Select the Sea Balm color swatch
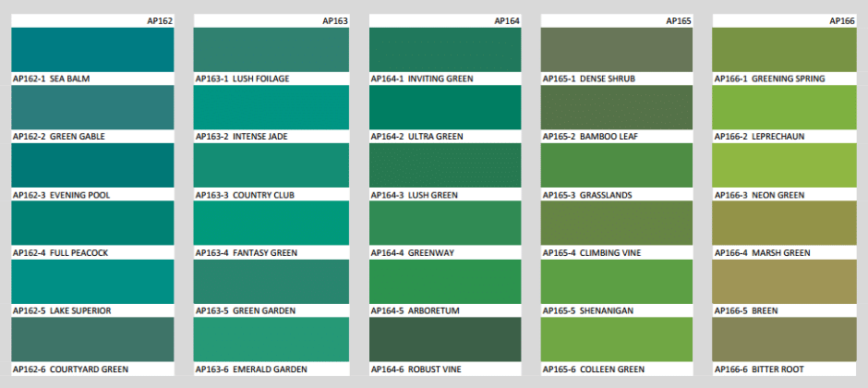 (91, 50)
